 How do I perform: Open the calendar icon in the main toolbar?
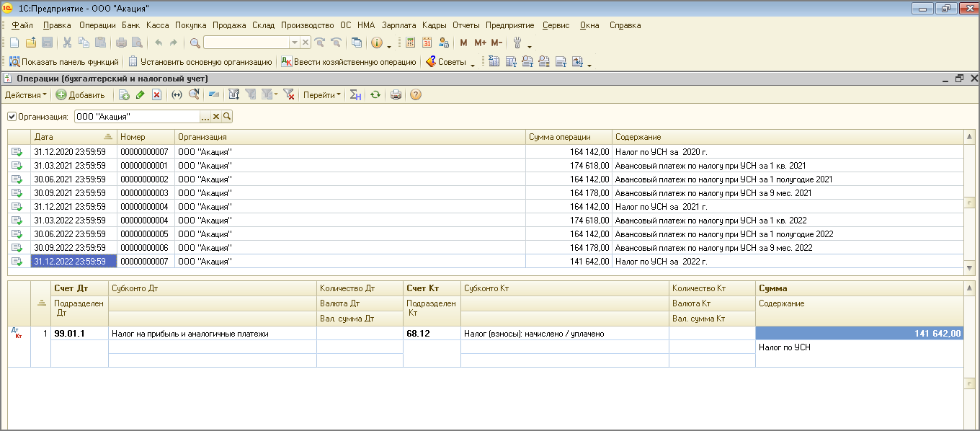[x=427, y=43]
